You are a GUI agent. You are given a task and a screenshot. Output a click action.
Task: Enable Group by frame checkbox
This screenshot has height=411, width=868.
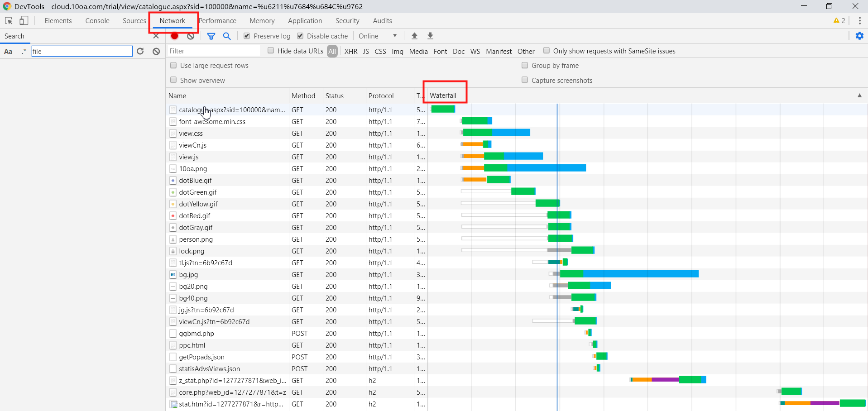pyautogui.click(x=525, y=65)
